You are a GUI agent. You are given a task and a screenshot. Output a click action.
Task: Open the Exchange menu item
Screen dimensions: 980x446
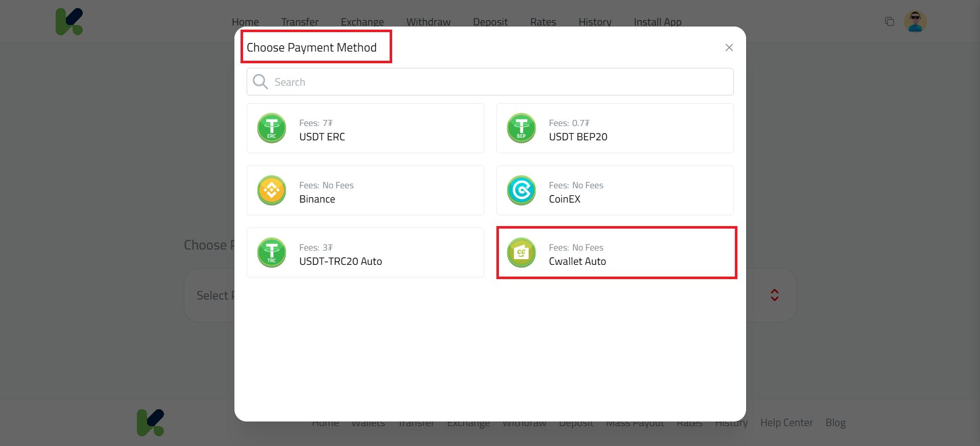[363, 22]
